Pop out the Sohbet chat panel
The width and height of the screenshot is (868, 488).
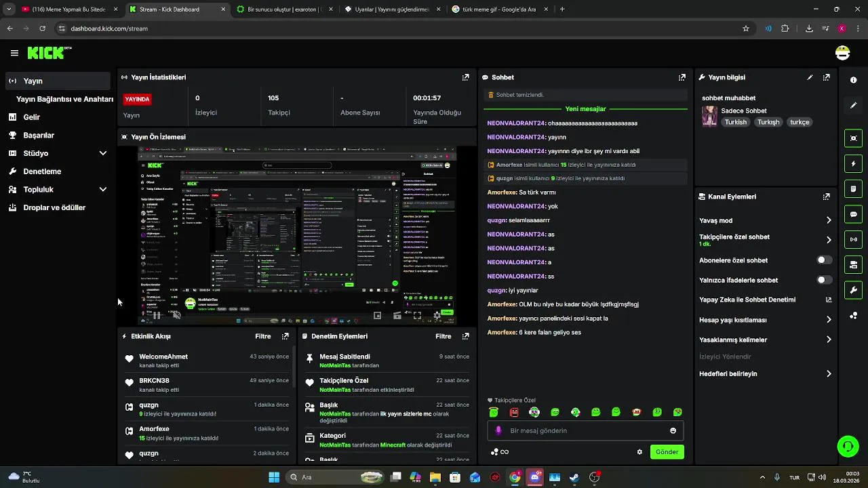[682, 77]
